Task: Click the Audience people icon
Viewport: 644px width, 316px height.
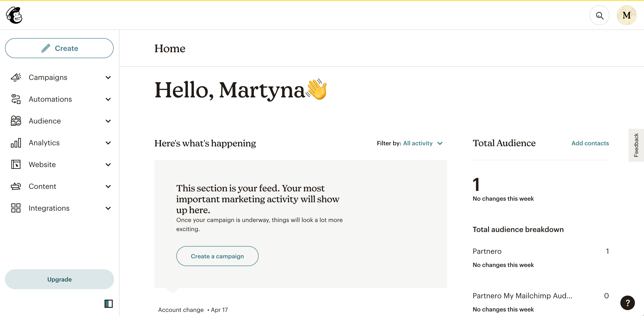Action: click(16, 121)
